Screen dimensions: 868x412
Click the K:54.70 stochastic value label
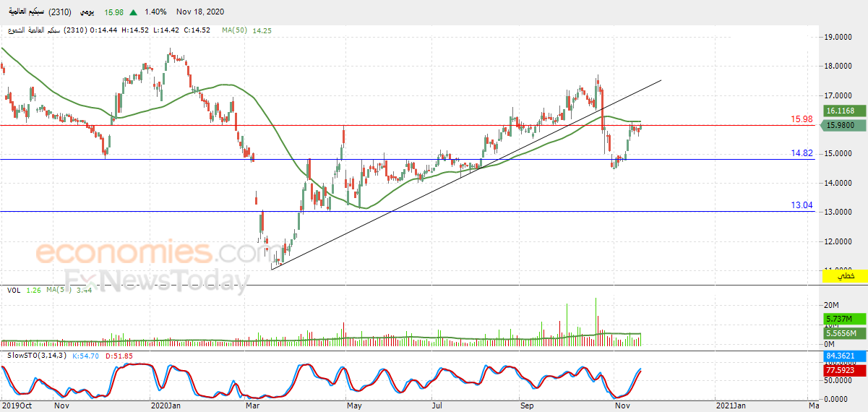87,355
